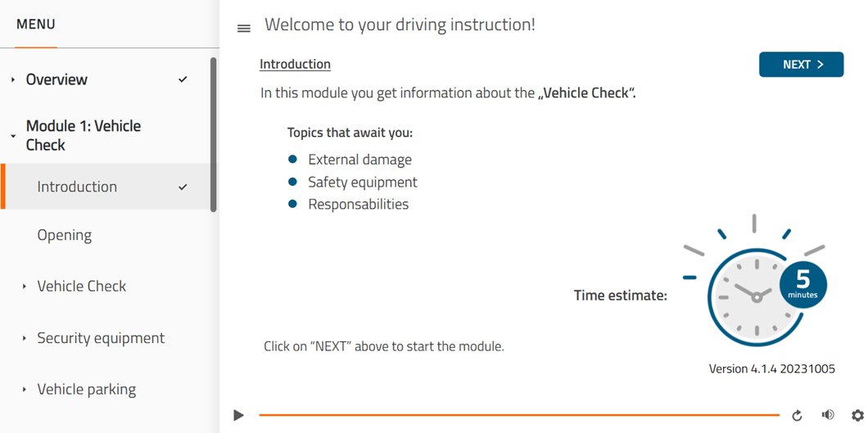Select the Introduction menu item
The image size is (868, 433).
[77, 187]
